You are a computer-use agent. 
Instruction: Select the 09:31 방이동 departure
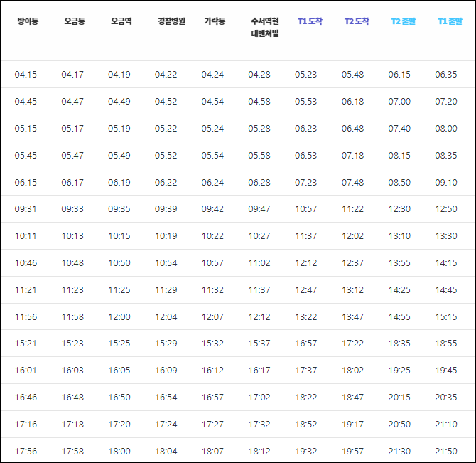(x=26, y=209)
